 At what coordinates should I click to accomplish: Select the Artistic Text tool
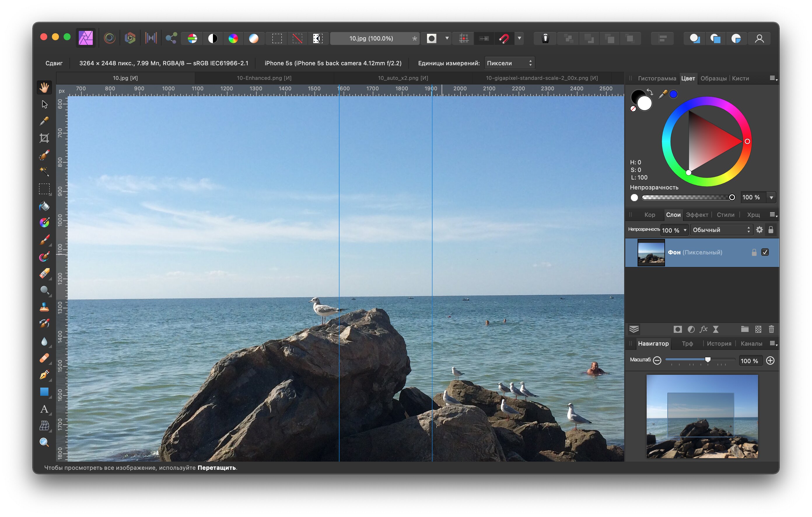point(44,409)
